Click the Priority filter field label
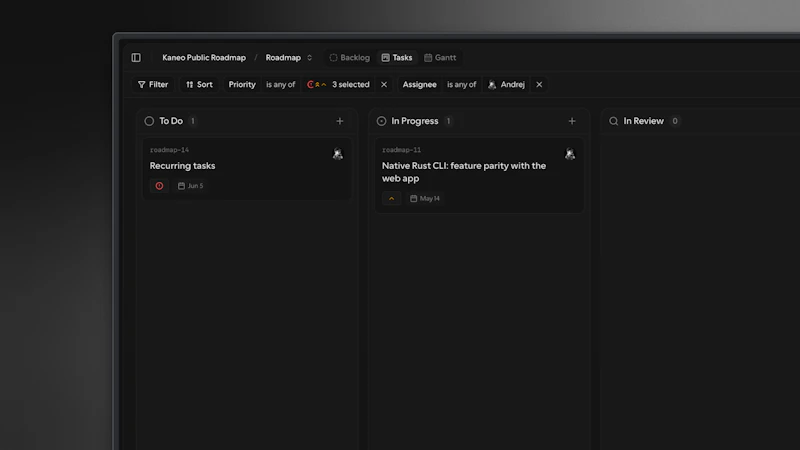This screenshot has height=450, width=800. 242,85
